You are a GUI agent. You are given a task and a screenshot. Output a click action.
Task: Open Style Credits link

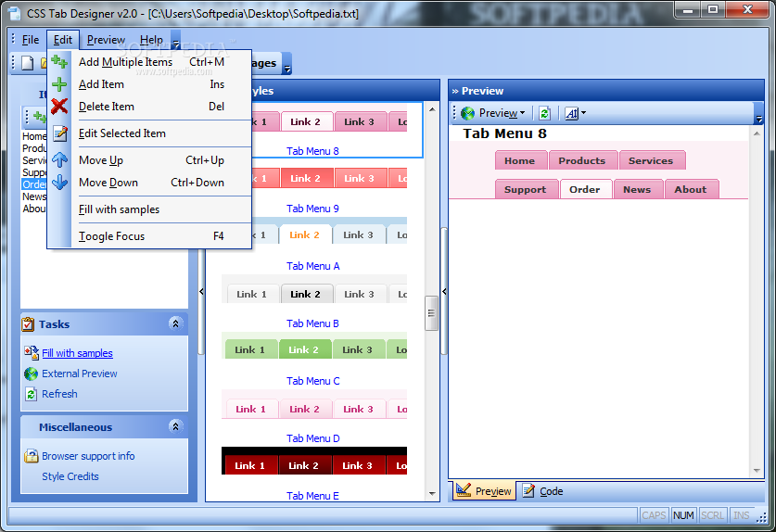(x=70, y=476)
